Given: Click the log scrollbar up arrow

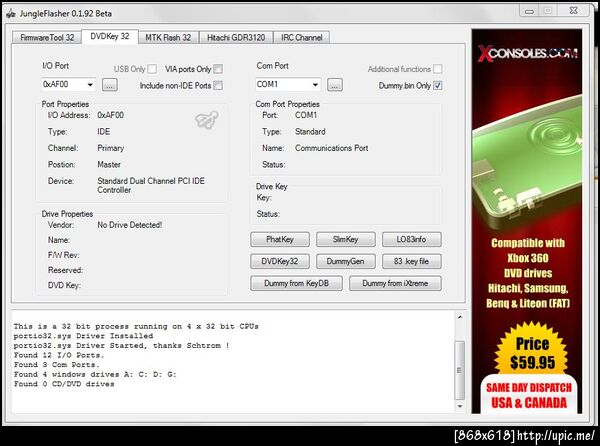Looking at the screenshot, I should pos(460,317).
